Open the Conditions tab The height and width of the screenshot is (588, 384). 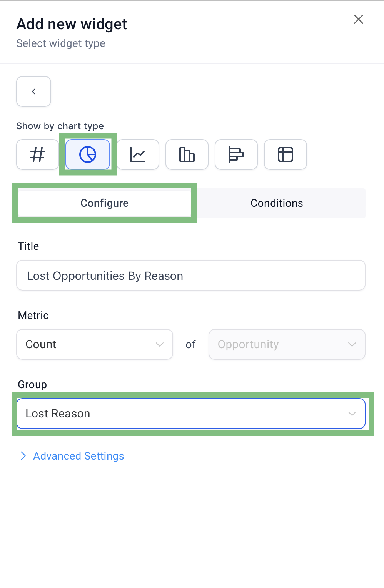pos(277,203)
